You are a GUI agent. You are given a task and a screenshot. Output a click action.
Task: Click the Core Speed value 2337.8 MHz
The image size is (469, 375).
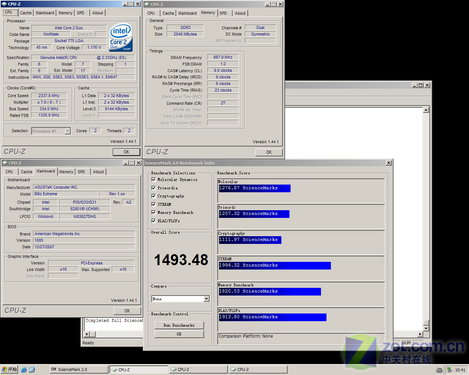(49, 96)
